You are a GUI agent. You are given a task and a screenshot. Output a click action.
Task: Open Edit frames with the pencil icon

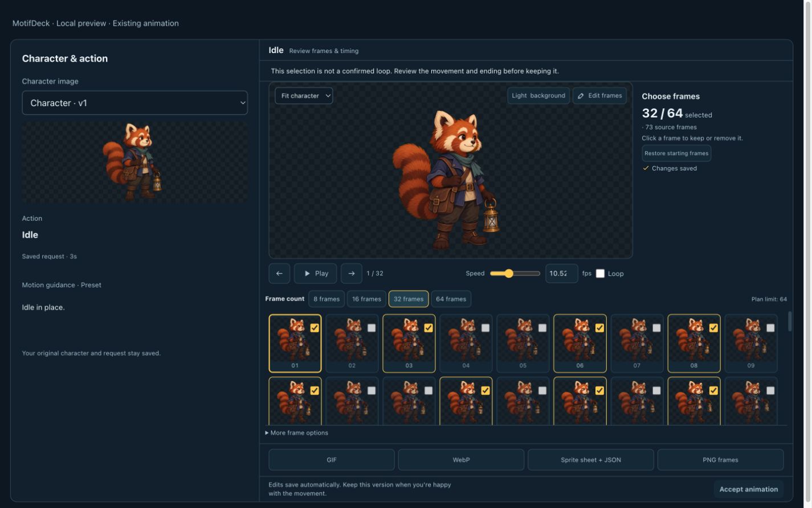(x=599, y=96)
